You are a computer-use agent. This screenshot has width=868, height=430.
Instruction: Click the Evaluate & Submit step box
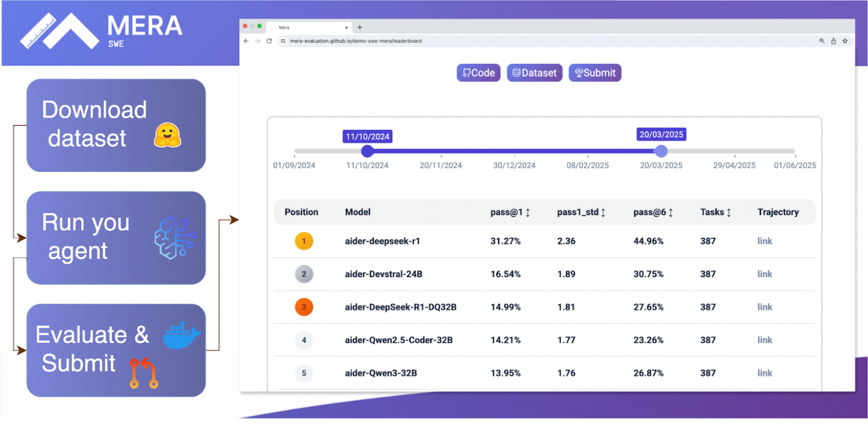tap(116, 350)
